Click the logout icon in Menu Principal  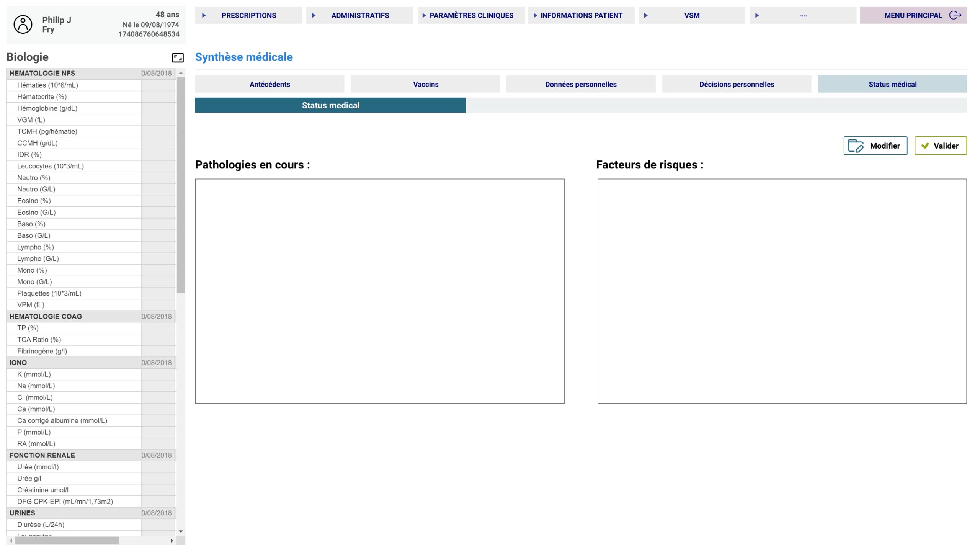[955, 15]
